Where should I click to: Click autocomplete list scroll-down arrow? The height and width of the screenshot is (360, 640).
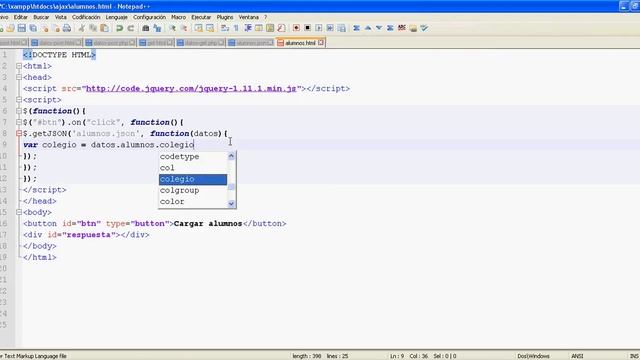click(x=231, y=204)
